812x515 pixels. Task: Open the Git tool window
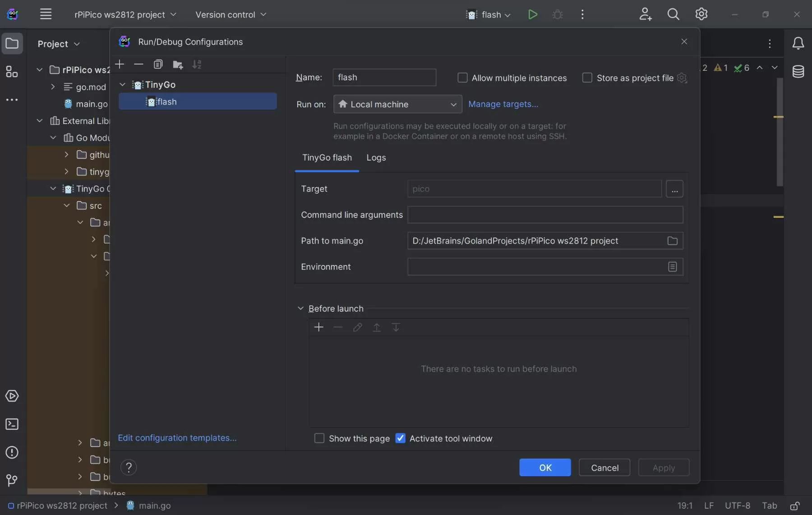(x=12, y=480)
